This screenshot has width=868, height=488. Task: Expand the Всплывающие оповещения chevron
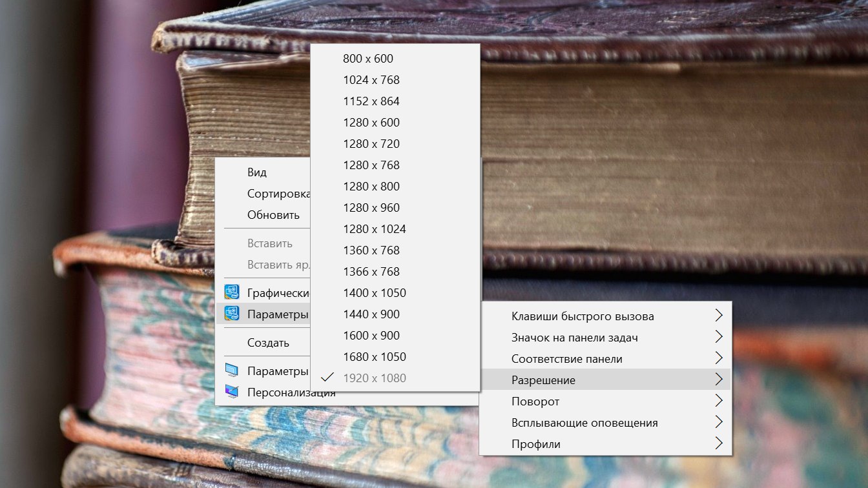[x=718, y=422]
